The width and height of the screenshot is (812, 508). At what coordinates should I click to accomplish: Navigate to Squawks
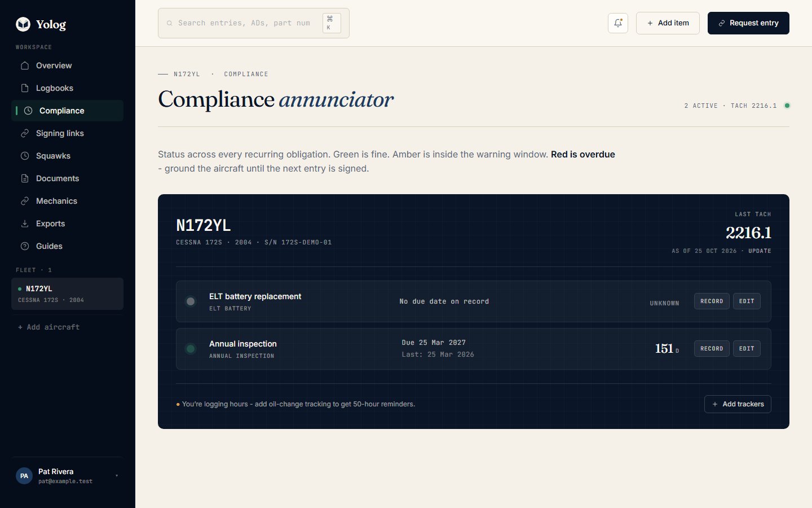click(67, 156)
